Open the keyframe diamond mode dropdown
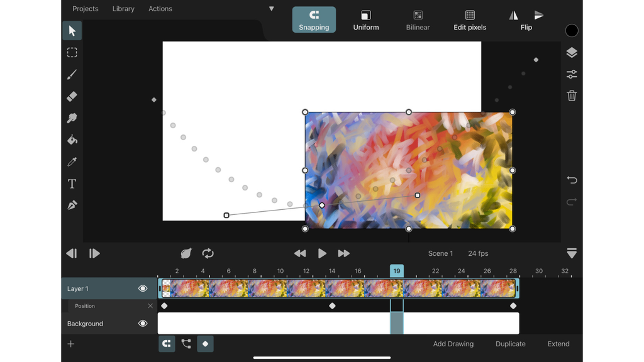The image size is (644, 362). point(205,344)
